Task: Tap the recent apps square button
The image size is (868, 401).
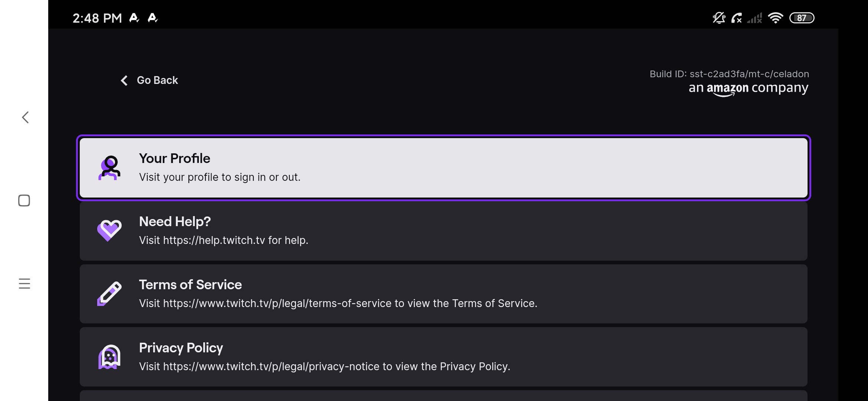Action: [23, 200]
